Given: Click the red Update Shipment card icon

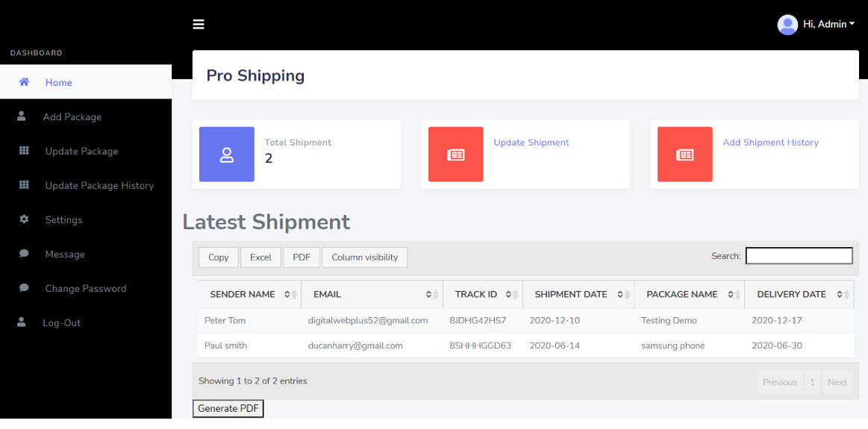Looking at the screenshot, I should tap(455, 154).
